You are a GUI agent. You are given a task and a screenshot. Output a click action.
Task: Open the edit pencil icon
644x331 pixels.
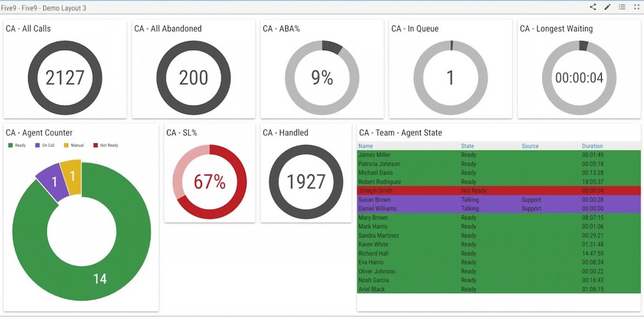[x=607, y=7]
